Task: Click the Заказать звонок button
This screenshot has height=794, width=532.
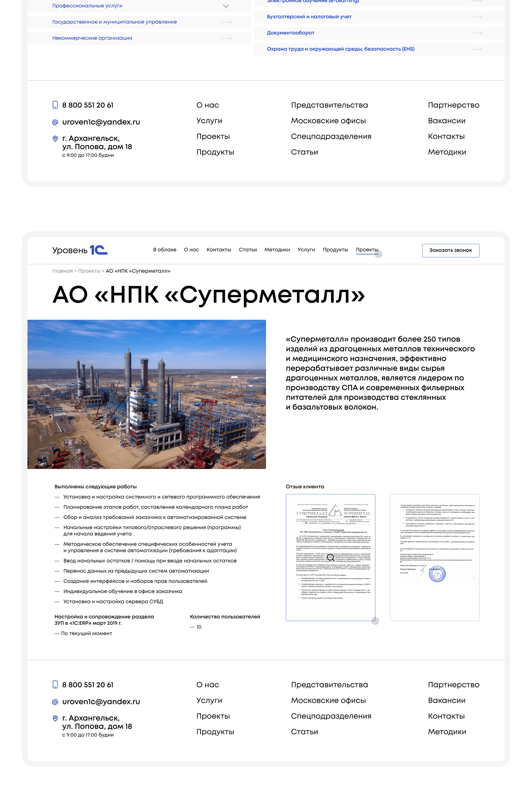Action: pyautogui.click(x=451, y=250)
